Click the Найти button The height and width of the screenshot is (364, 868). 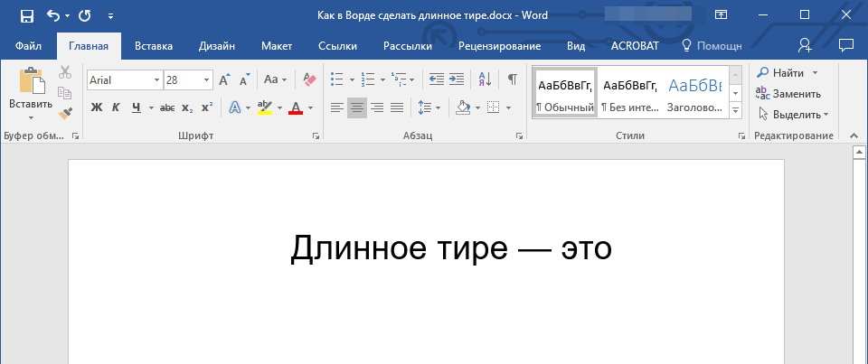(782, 72)
